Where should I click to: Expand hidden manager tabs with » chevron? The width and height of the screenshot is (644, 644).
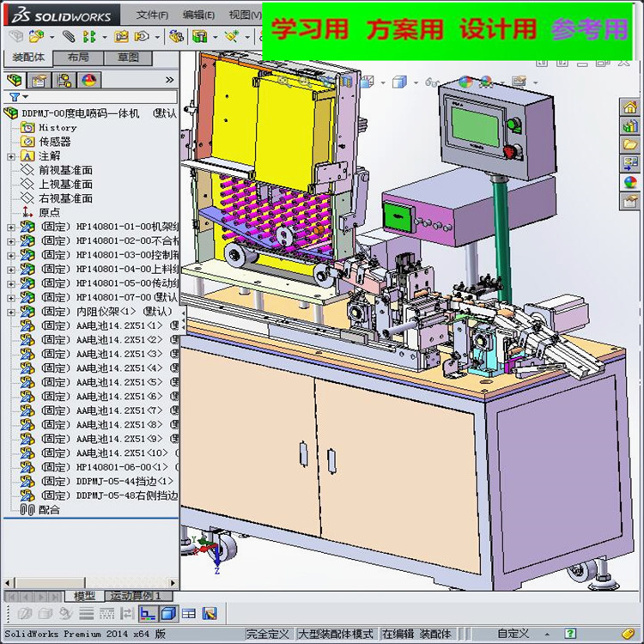[x=170, y=80]
